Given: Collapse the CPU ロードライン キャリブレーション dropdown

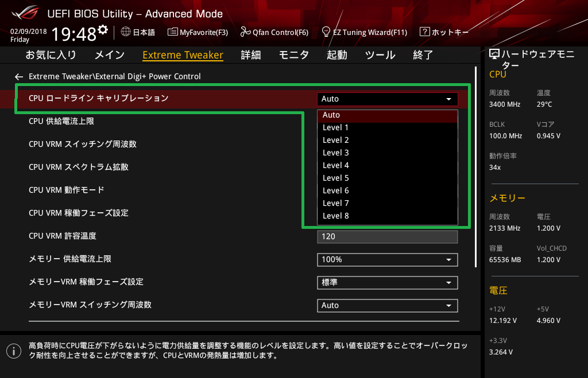Looking at the screenshot, I should point(388,99).
